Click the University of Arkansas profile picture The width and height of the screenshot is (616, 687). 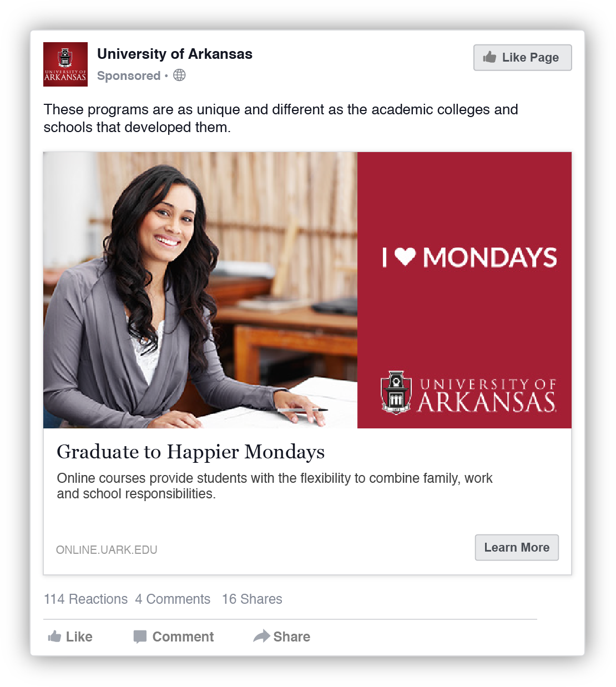(x=65, y=64)
